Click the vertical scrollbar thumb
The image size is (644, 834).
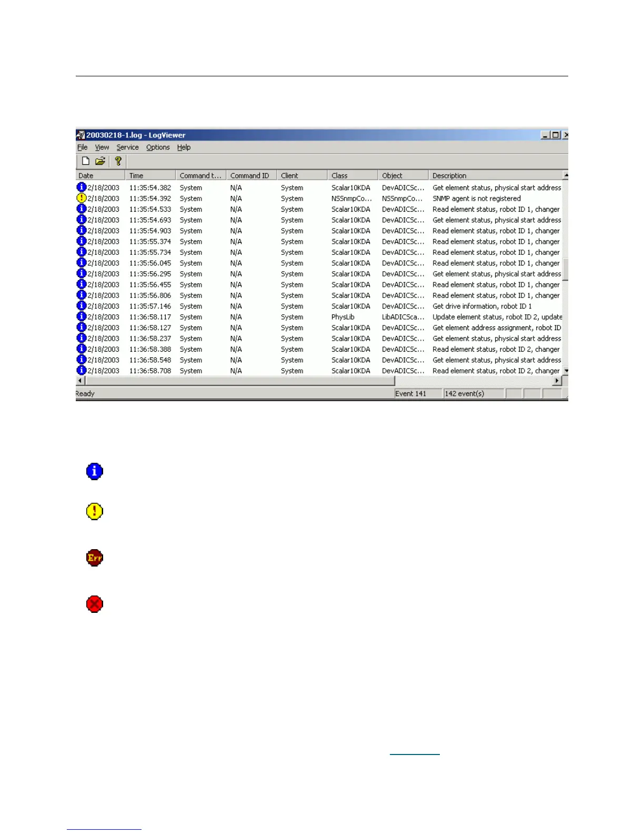[566, 269]
